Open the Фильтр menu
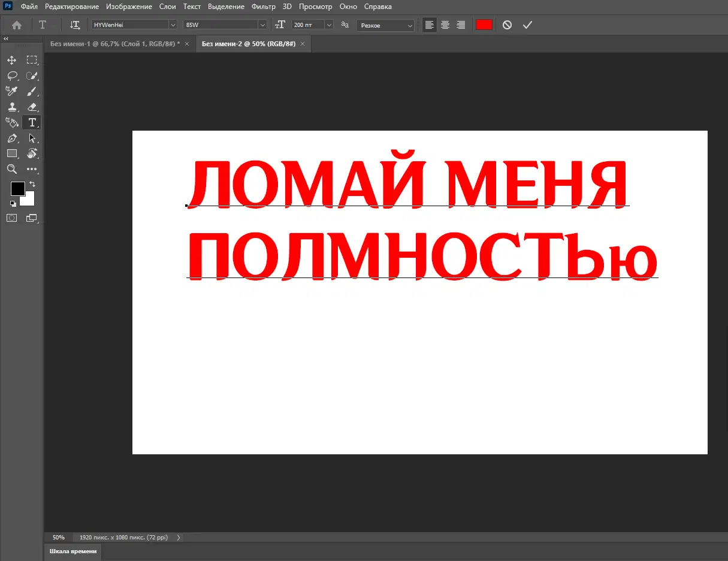 click(x=263, y=7)
